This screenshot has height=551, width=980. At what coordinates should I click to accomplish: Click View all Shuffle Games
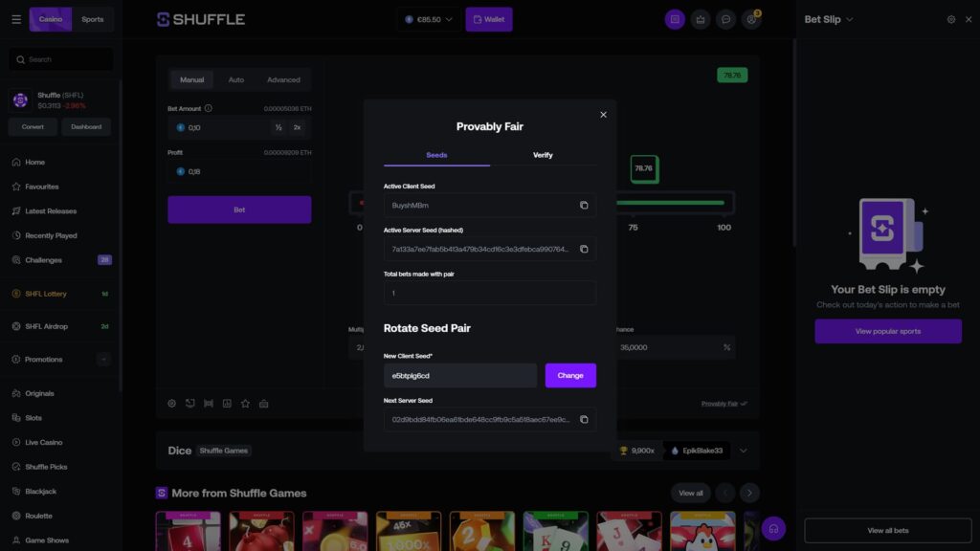tap(691, 493)
